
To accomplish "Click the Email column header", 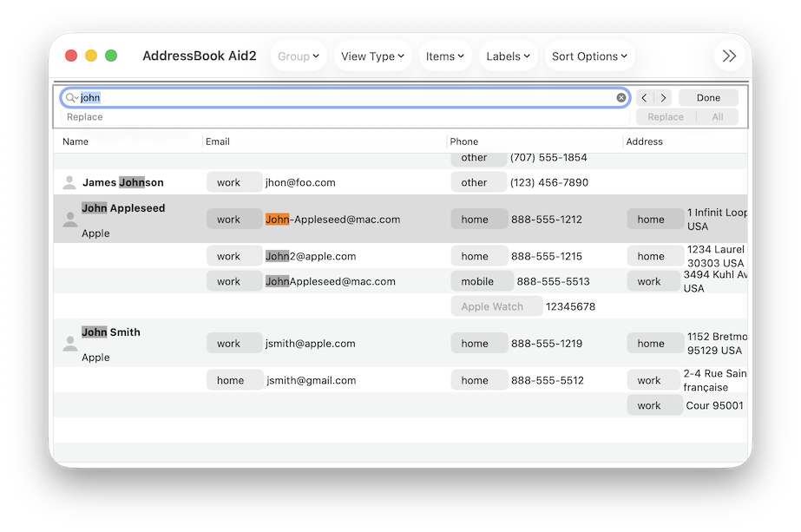I will pyautogui.click(x=218, y=141).
